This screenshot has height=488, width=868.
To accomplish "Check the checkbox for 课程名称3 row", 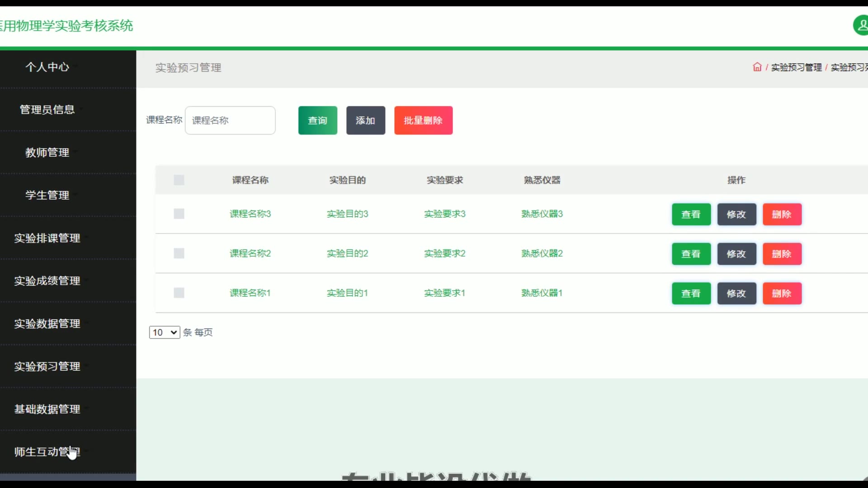I will [179, 214].
